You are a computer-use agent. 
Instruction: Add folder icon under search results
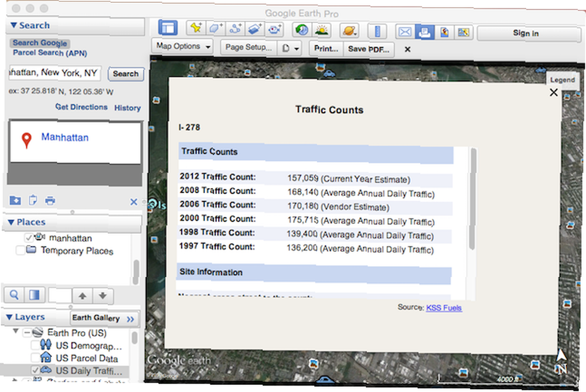click(15, 200)
